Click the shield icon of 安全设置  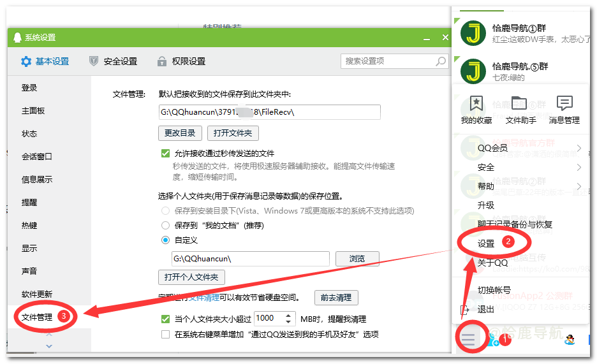[94, 61]
